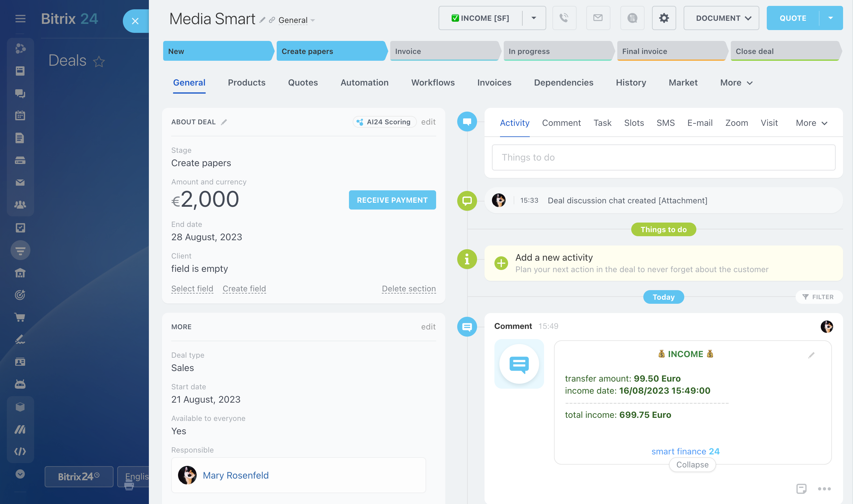Edit the INCOME comment with pencil icon

pos(811,355)
